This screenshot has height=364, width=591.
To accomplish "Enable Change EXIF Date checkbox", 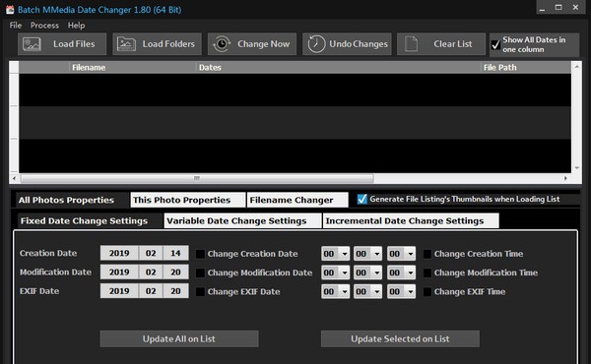I will coord(200,292).
